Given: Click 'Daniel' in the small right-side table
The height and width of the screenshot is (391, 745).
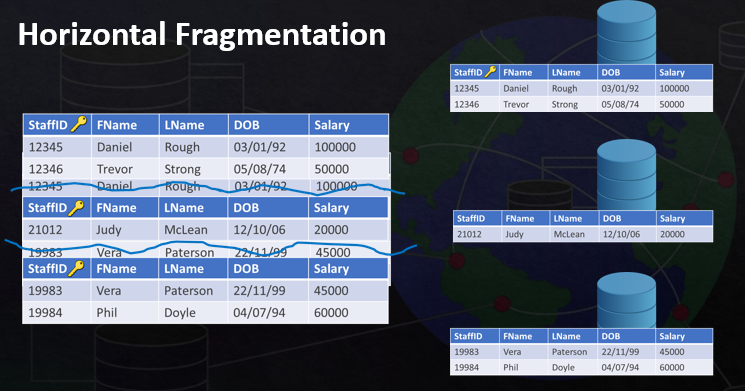Looking at the screenshot, I should tap(516, 88).
